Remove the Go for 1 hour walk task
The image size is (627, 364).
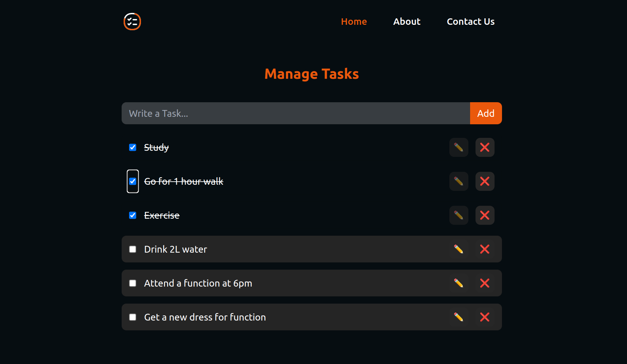click(485, 181)
